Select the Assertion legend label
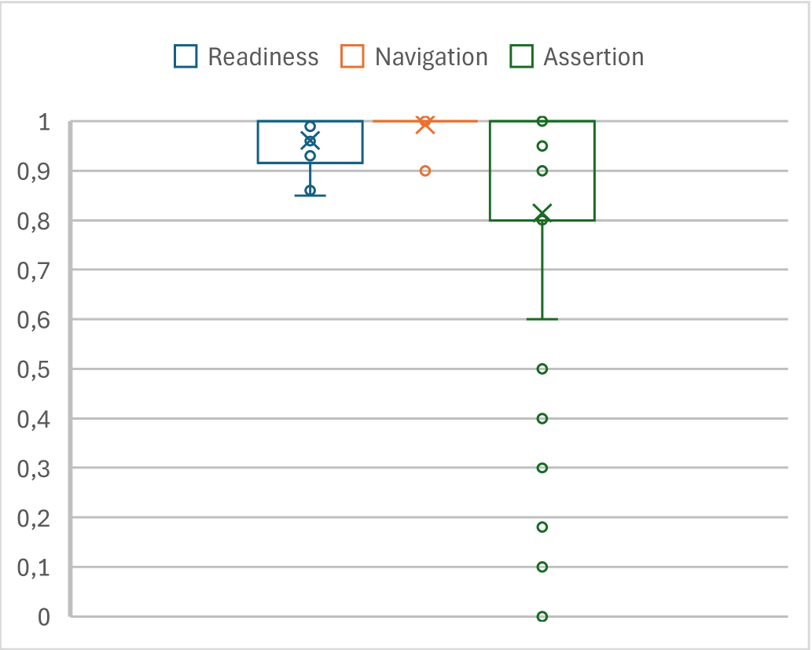This screenshot has width=812, height=650. click(x=593, y=57)
